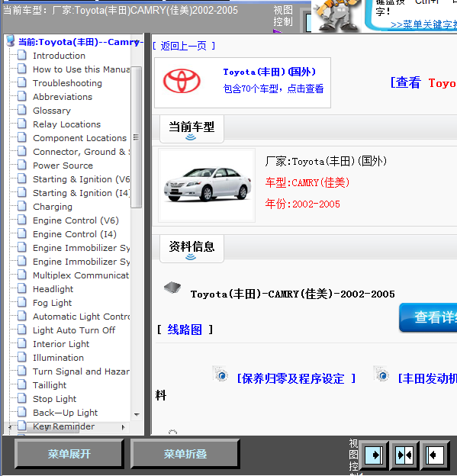Click icon before 保养归零及程序设定 link
This screenshot has width=457, height=476.
click(x=221, y=375)
